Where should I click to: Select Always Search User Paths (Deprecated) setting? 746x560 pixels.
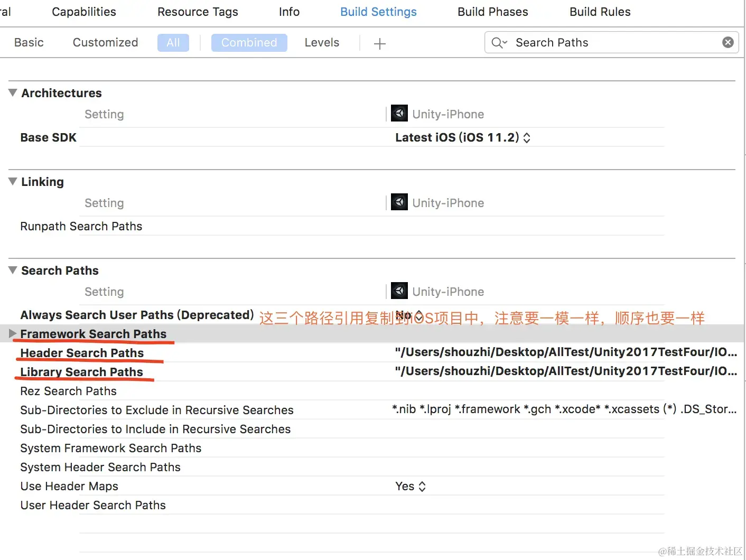pos(137,315)
